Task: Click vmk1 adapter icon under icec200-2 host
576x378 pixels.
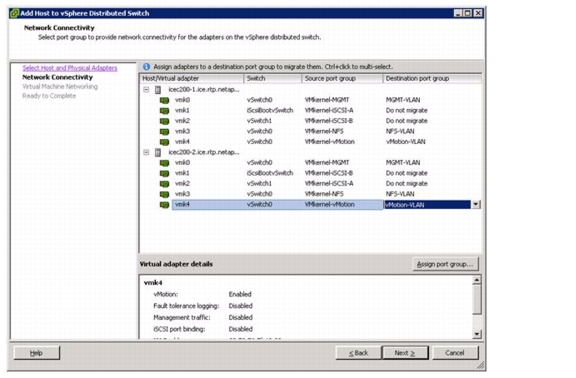Action: [164, 173]
